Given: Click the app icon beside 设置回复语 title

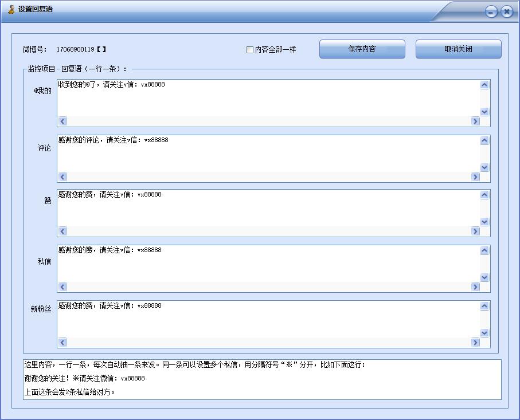Looking at the screenshot, I should [11, 9].
